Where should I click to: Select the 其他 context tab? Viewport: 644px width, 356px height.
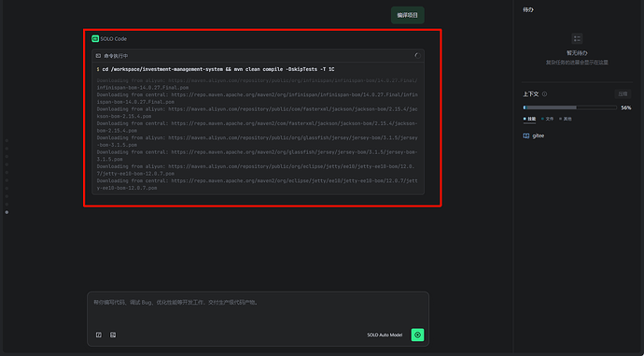pyautogui.click(x=566, y=119)
